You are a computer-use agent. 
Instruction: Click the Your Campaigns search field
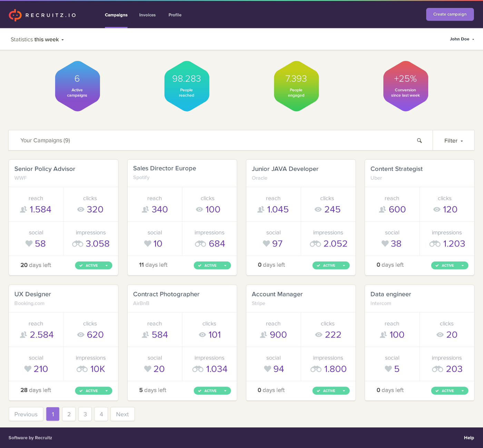point(220,141)
